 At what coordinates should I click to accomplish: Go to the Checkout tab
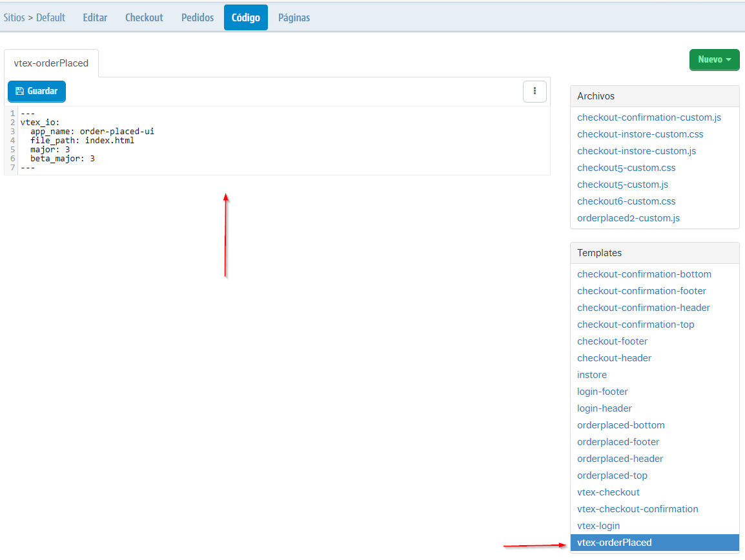(143, 17)
